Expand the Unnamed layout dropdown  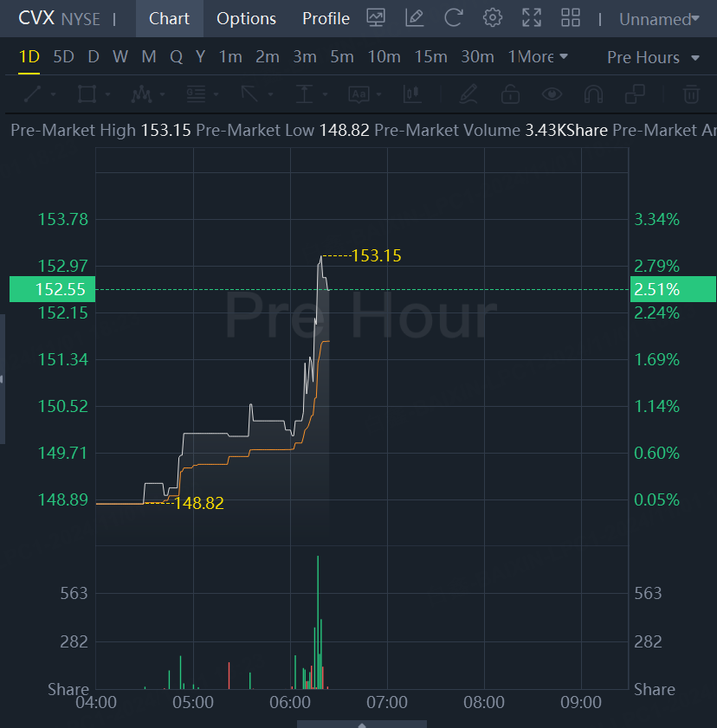659,19
